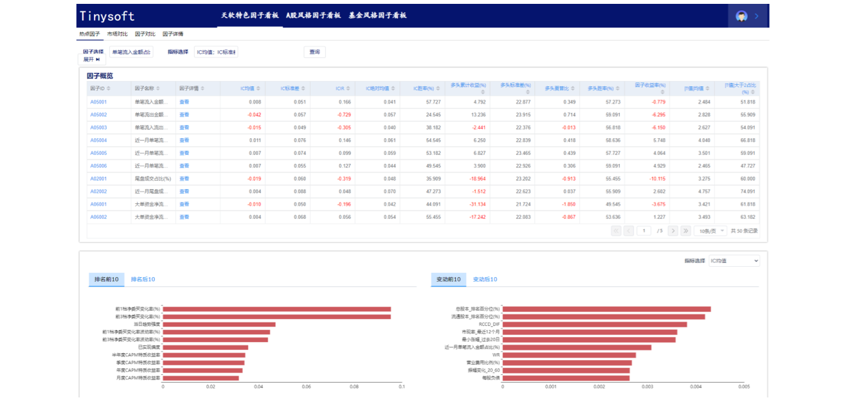
Task: Jump to last page double-arrow icon
Action: (x=685, y=231)
